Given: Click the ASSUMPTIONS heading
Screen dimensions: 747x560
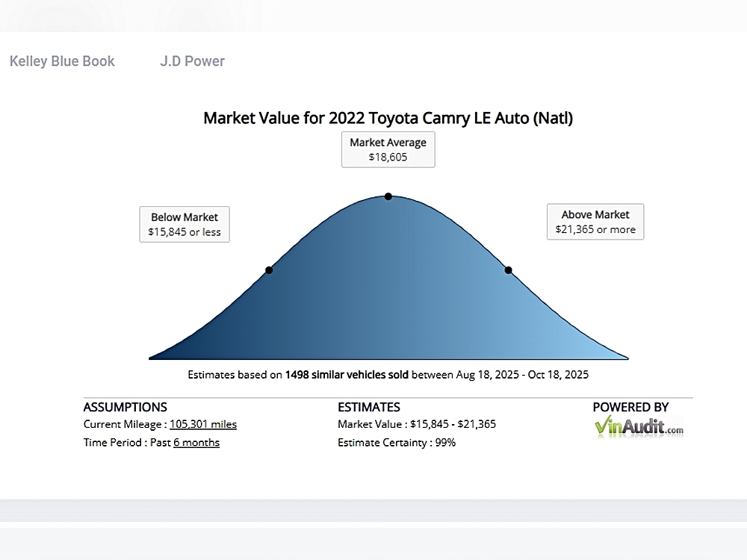Looking at the screenshot, I should [125, 407].
